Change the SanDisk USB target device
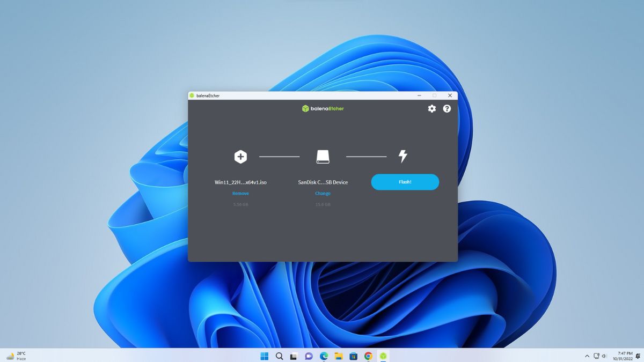 tap(323, 193)
